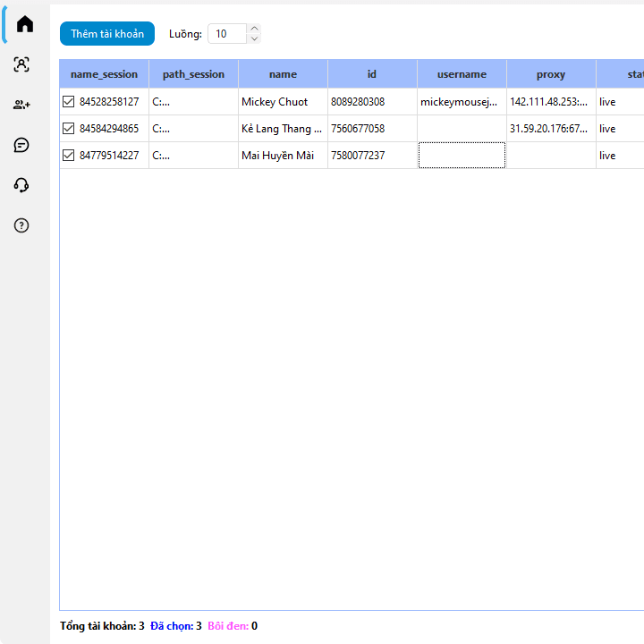
Task: Open the help question mark icon
Action: tap(21, 225)
